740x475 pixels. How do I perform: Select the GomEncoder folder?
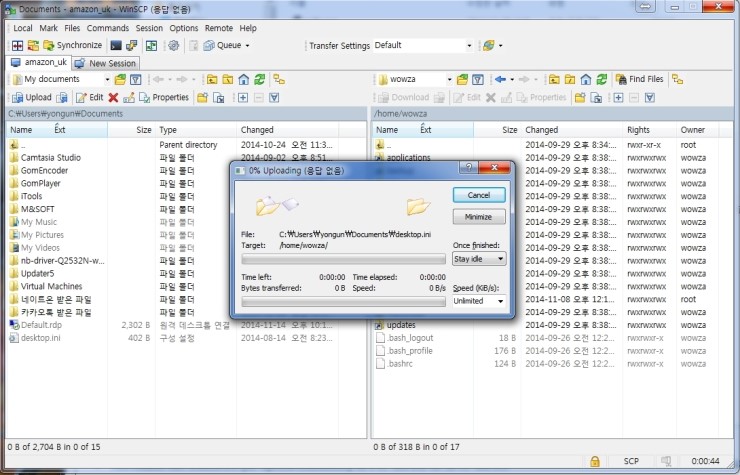point(44,170)
